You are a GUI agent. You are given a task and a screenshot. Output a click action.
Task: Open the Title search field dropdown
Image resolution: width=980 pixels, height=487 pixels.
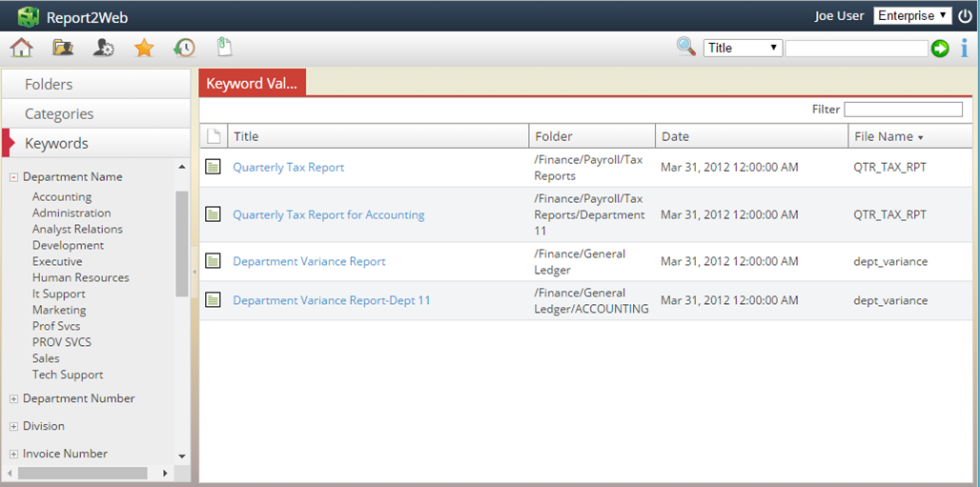coord(743,48)
